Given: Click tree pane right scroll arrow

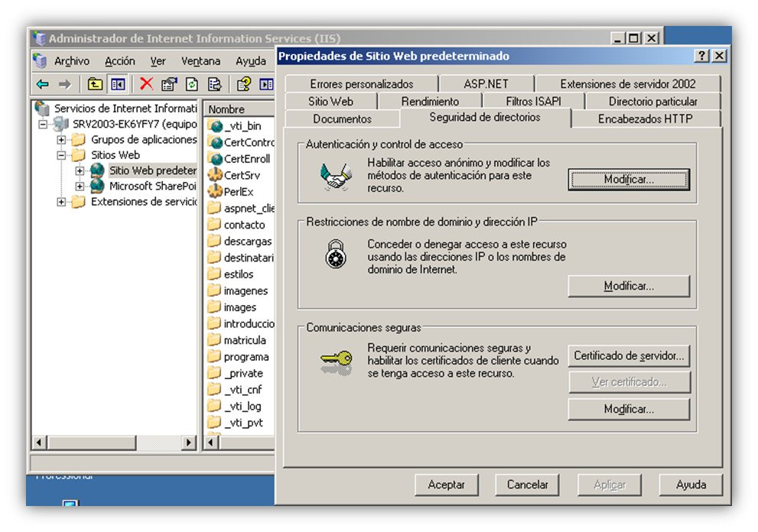Looking at the screenshot, I should pos(189,442).
